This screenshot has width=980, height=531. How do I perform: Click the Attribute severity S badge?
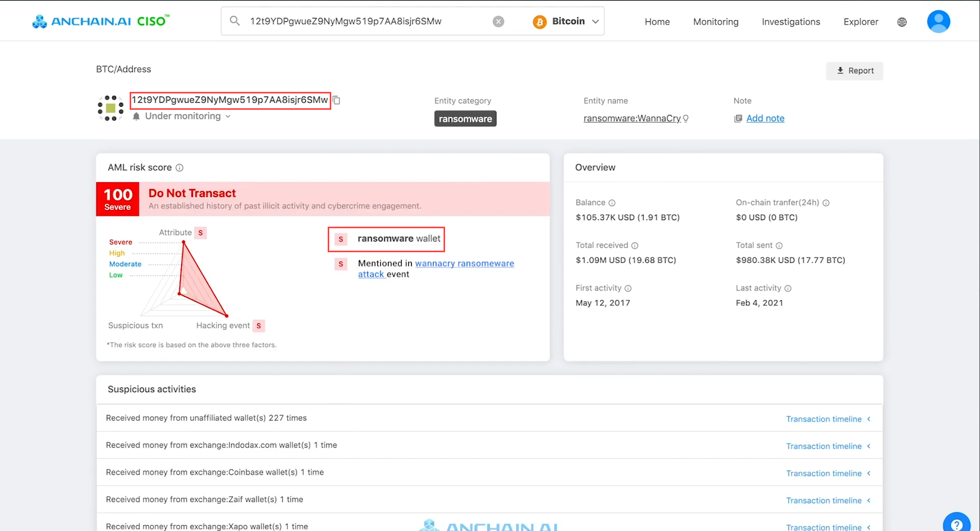(201, 233)
